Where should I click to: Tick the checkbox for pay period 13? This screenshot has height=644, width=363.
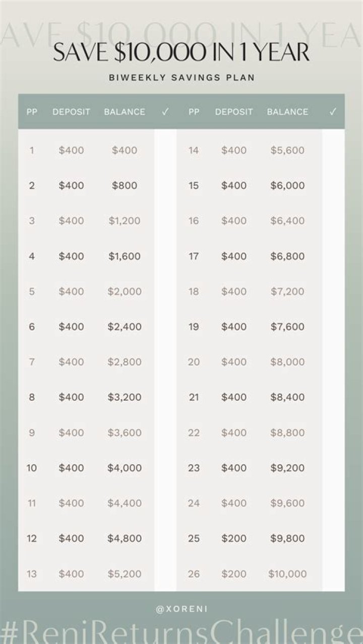[x=165, y=574]
